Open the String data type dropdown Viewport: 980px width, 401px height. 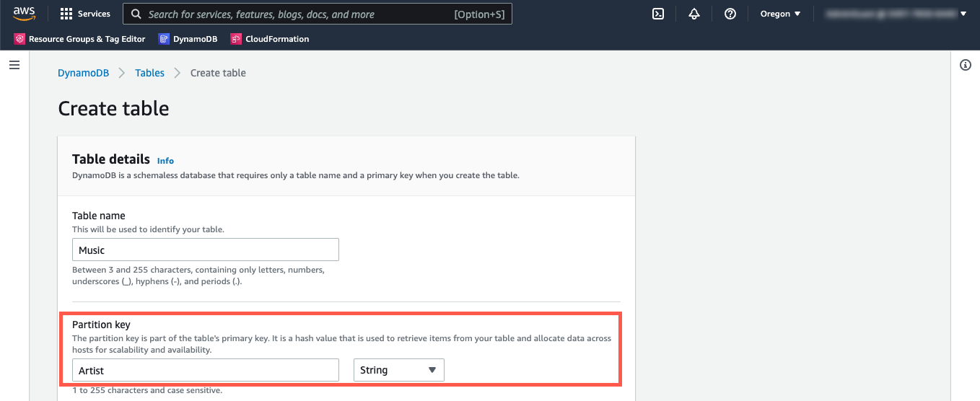point(398,370)
